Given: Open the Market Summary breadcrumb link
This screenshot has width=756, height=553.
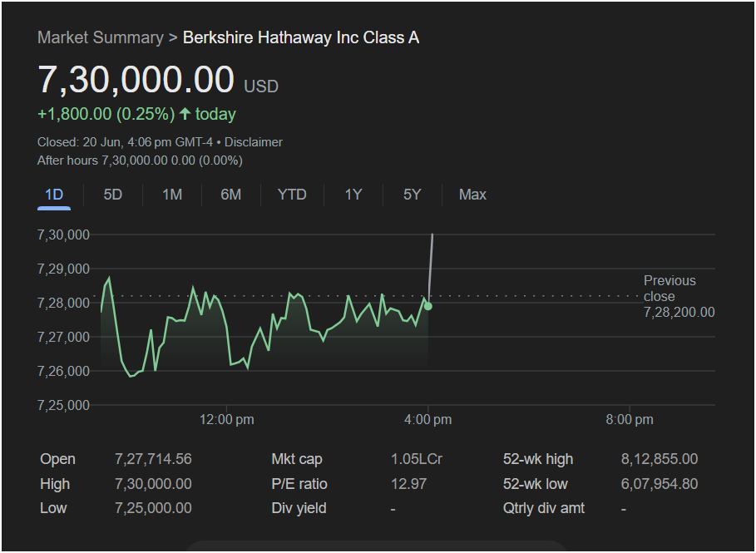Looking at the screenshot, I should [100, 37].
